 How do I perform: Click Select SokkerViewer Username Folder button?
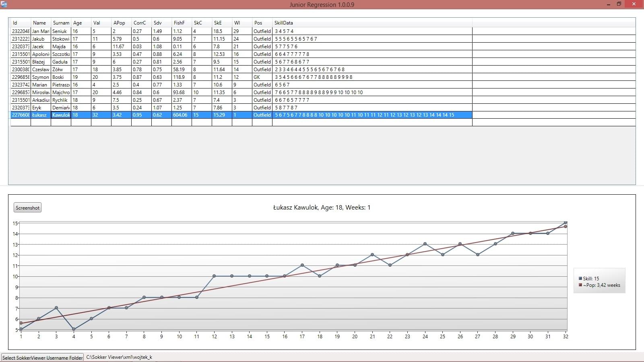click(x=42, y=357)
